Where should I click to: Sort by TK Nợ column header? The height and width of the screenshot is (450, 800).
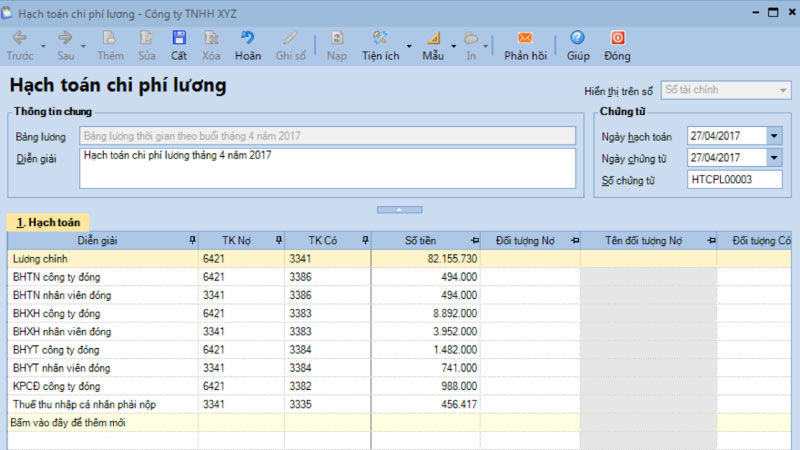(x=236, y=240)
